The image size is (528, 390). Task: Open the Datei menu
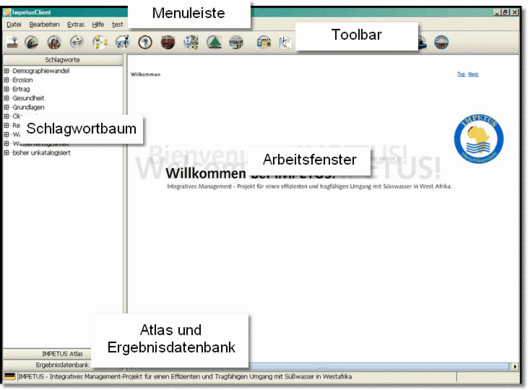(14, 25)
